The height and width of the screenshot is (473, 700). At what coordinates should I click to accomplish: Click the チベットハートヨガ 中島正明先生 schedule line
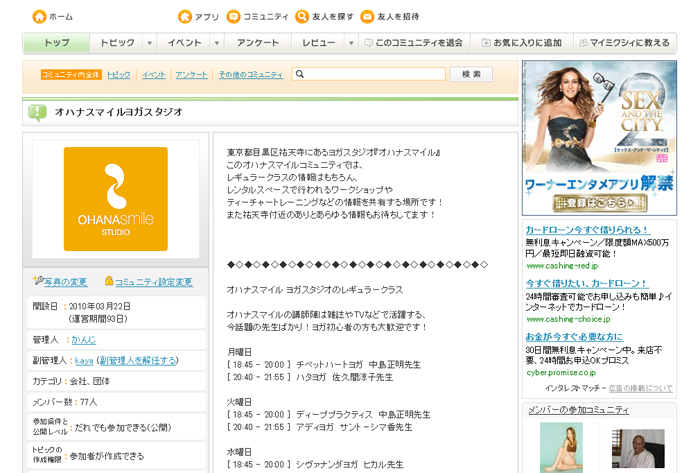click(x=324, y=365)
